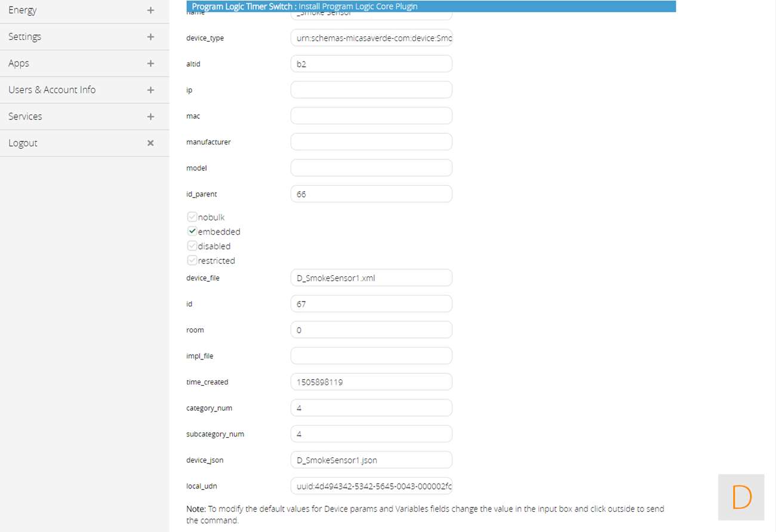Toggle the nobulk checkbox
Viewport: 776px width, 532px height.
tap(192, 217)
